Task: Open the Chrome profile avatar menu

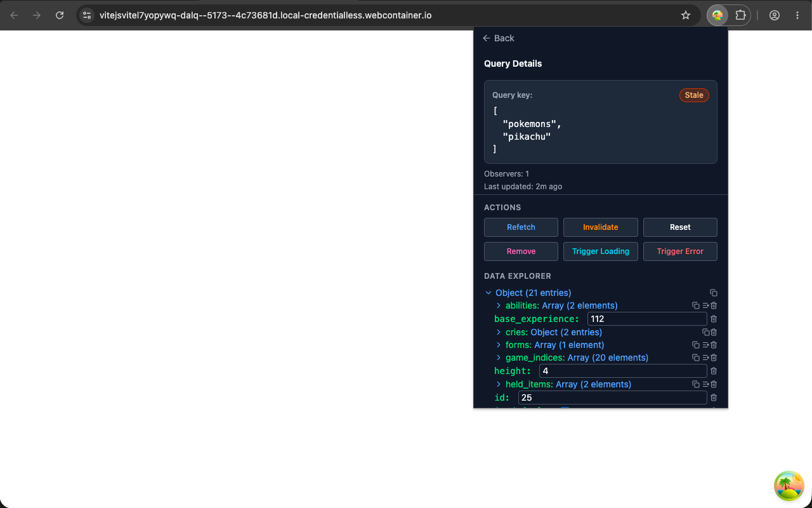Action: 775,15
